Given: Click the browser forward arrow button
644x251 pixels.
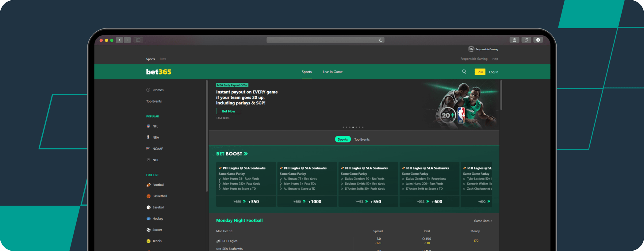Looking at the screenshot, I should tap(127, 40).
